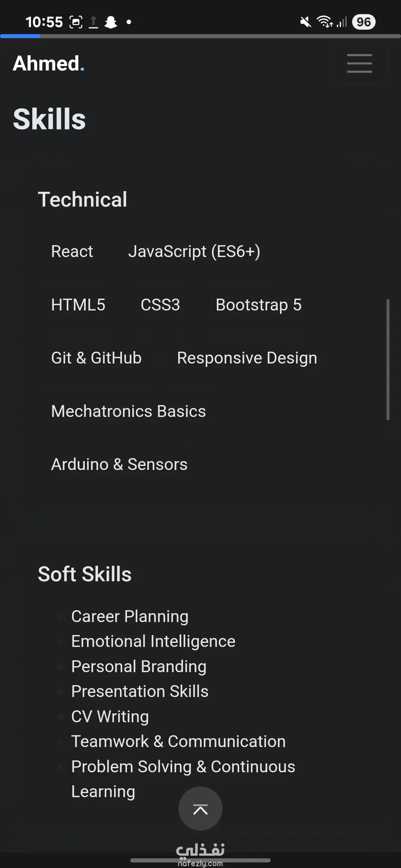Select the Responsive Design skill tag
401x868 pixels.
(247, 358)
